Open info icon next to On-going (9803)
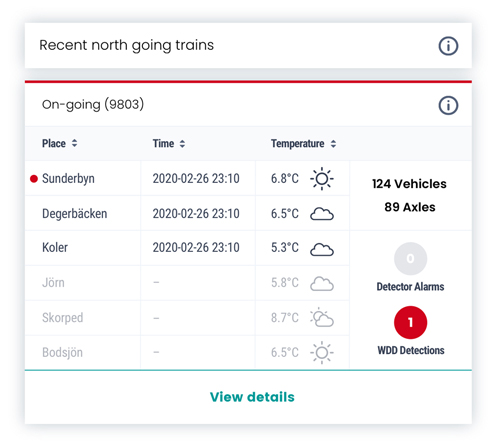The image size is (500, 442). click(448, 105)
